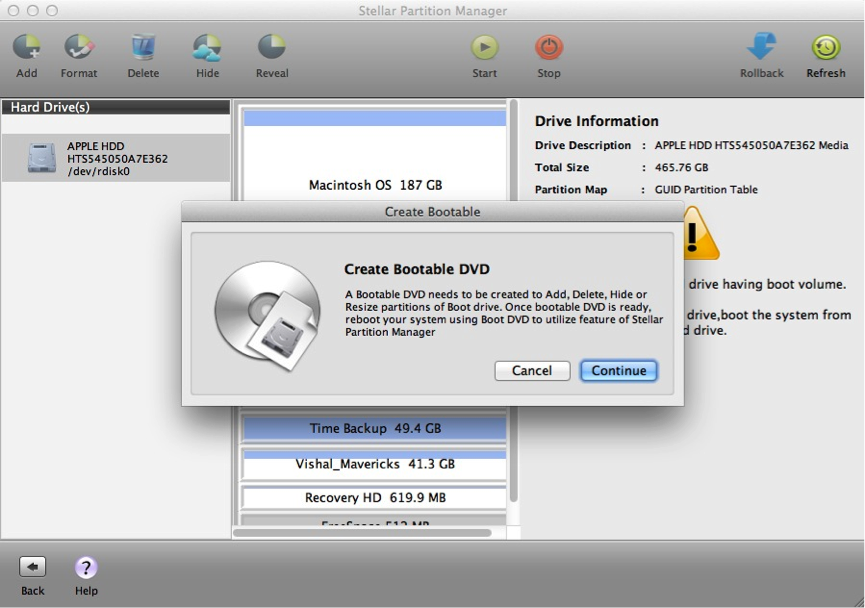This screenshot has height=608, width=865.
Task: Click the red Stop icon
Action: click(549, 47)
